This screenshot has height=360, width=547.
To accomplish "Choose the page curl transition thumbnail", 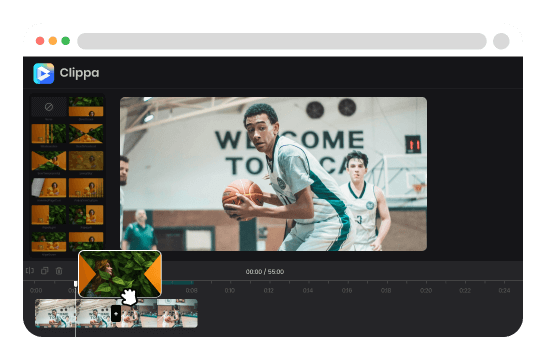I will pos(48,188).
